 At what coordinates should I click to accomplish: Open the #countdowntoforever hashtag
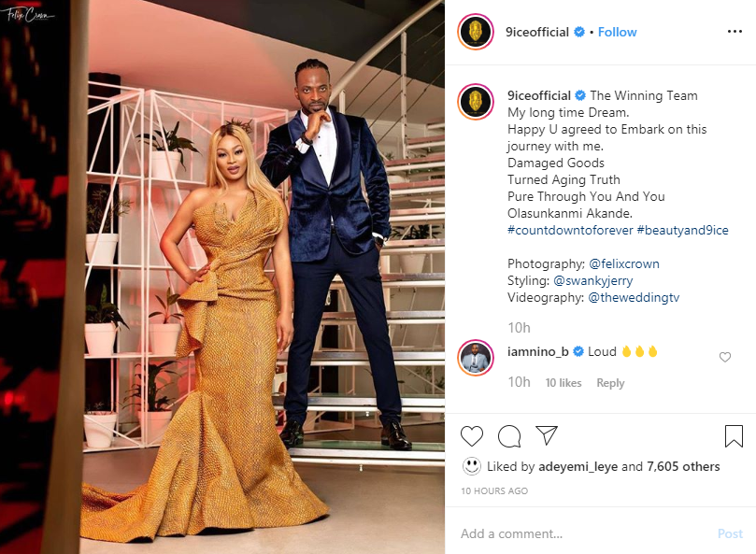point(570,231)
